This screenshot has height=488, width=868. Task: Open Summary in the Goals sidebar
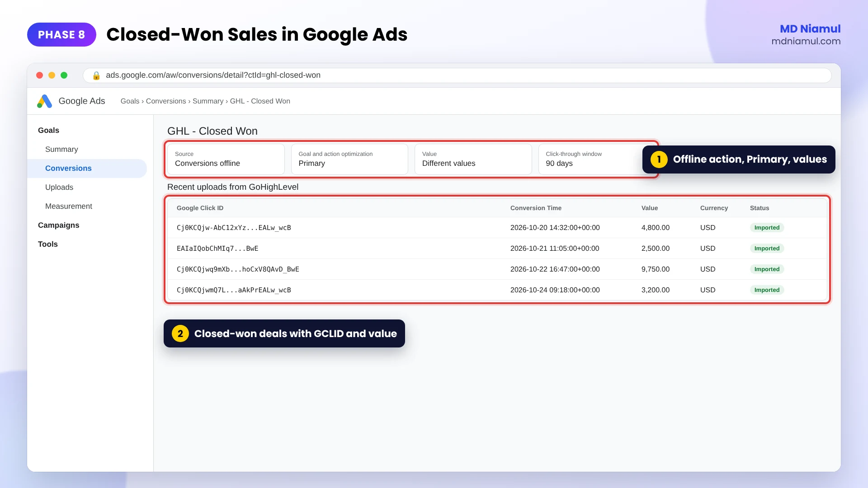61,149
